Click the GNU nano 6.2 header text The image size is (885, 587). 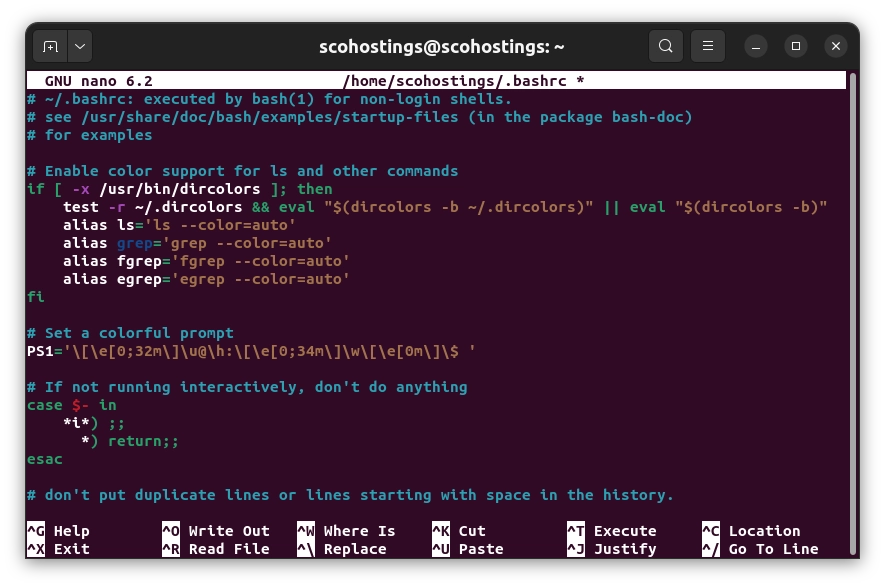tap(99, 81)
